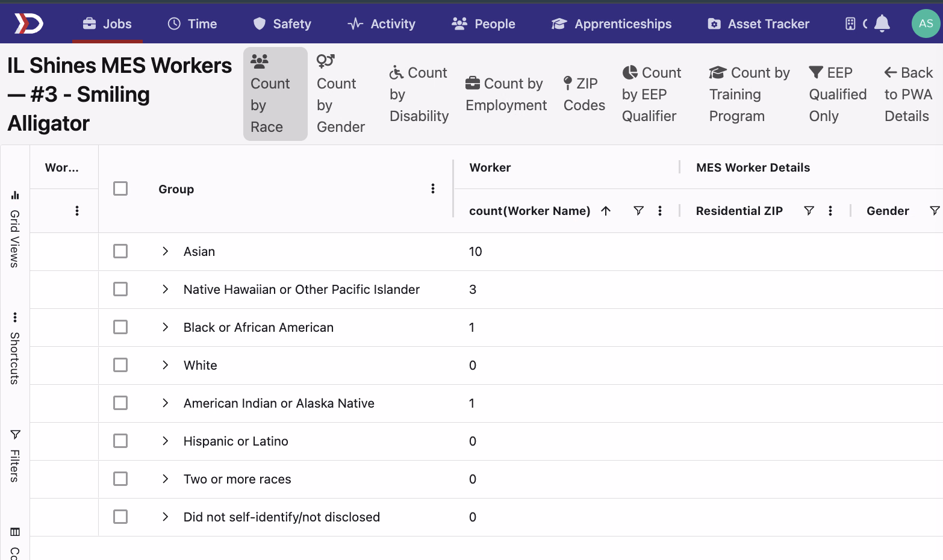Check the White row checkbox

coord(120,365)
